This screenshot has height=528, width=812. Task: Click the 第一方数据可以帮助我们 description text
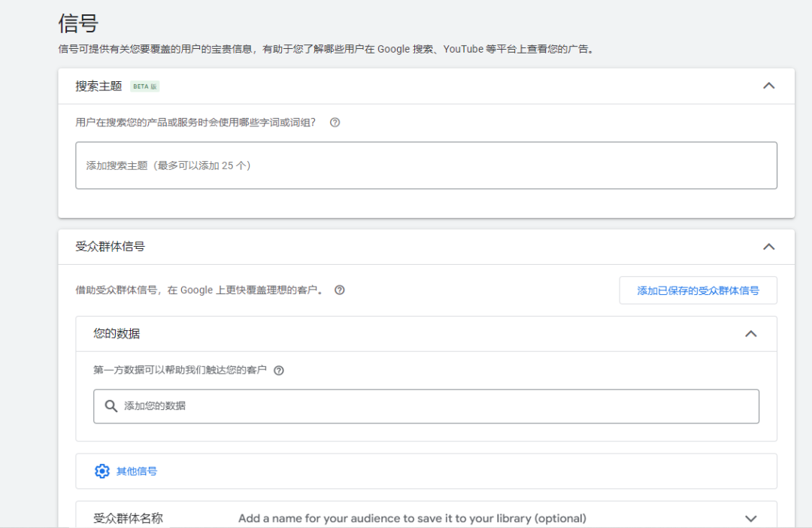(x=180, y=370)
